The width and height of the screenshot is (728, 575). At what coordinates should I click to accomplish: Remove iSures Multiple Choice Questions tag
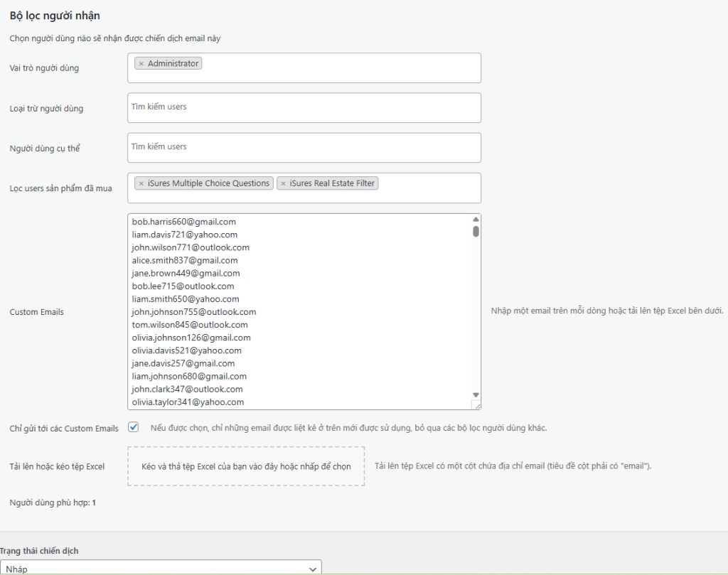tap(141, 183)
